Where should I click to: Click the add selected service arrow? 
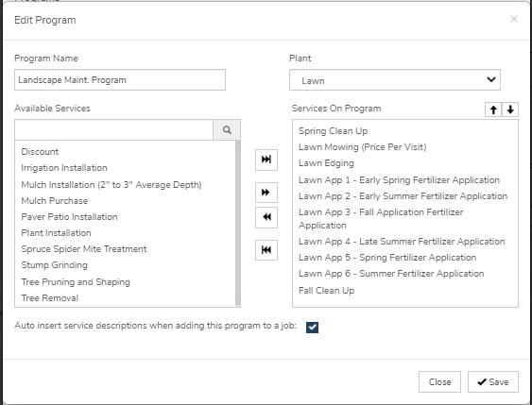[266, 193]
